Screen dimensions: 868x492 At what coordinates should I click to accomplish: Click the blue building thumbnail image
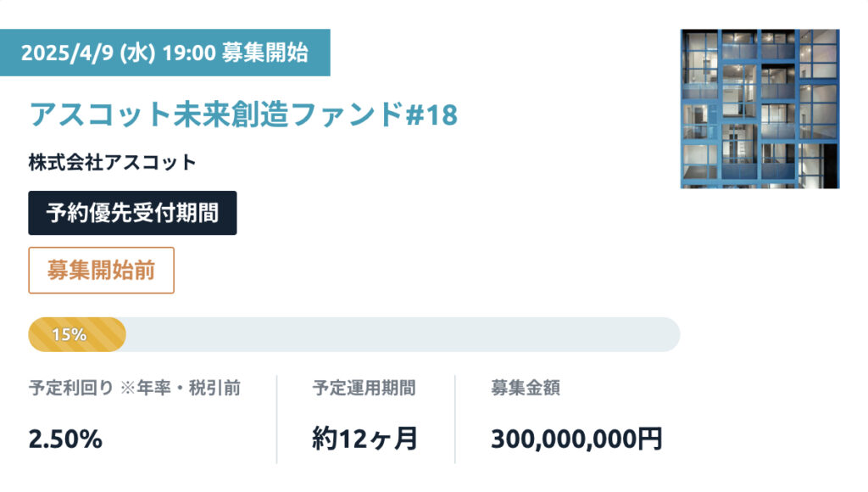pos(759,109)
